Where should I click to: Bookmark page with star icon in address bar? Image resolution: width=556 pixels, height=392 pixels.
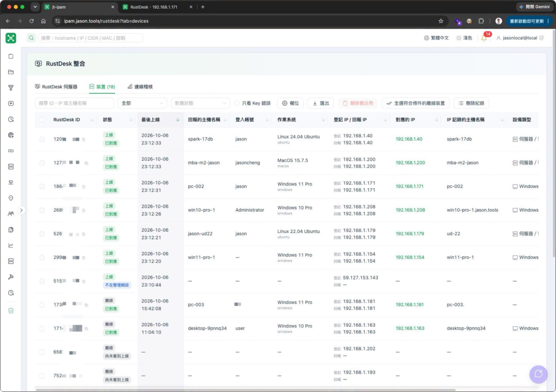[x=441, y=21]
